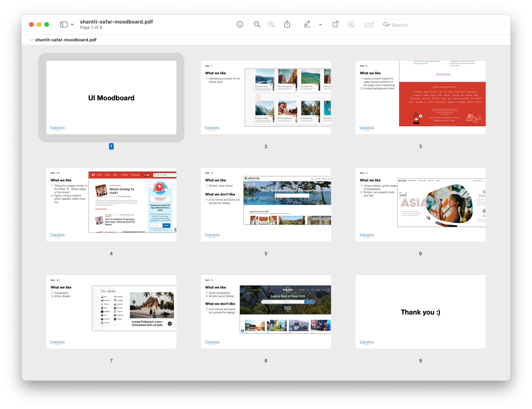This screenshot has width=532, height=409.
Task: Select the UI Moodboard page thumbnail
Action: [111, 97]
